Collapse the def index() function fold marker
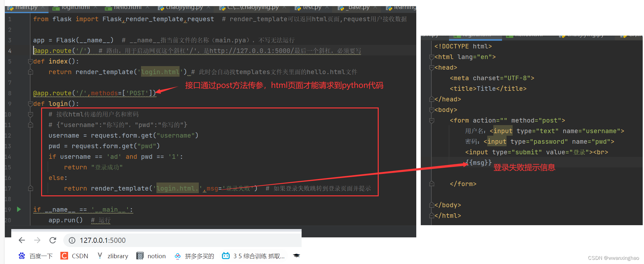This screenshot has width=644, height=264. click(30, 61)
